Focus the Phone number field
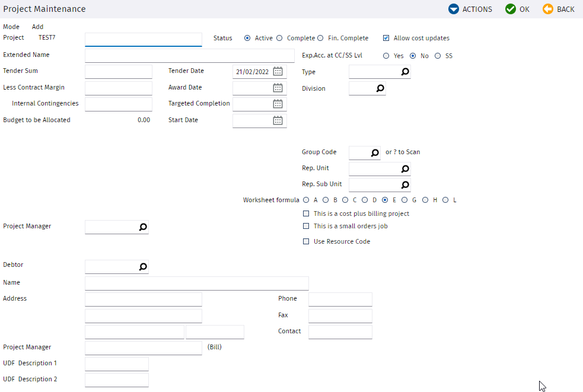Image resolution: width=583 pixels, height=392 pixels. (x=340, y=299)
